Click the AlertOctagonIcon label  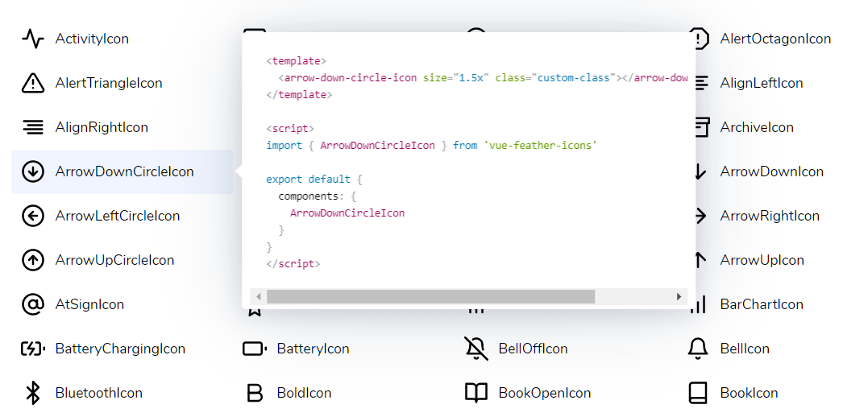coord(775,39)
